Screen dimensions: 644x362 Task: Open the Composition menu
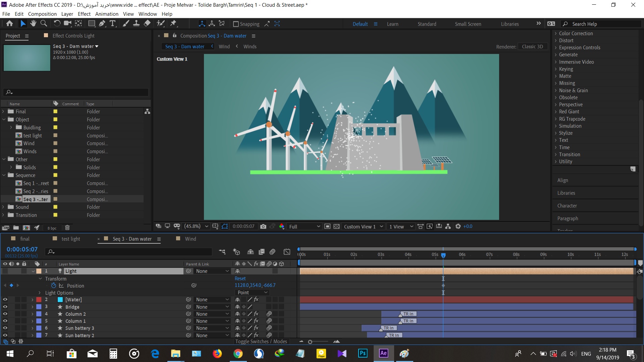(x=42, y=14)
